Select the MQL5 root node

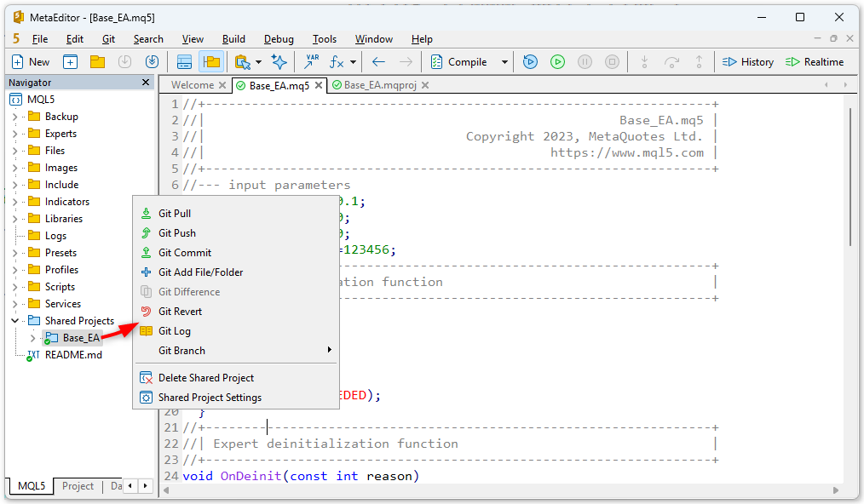(x=41, y=100)
